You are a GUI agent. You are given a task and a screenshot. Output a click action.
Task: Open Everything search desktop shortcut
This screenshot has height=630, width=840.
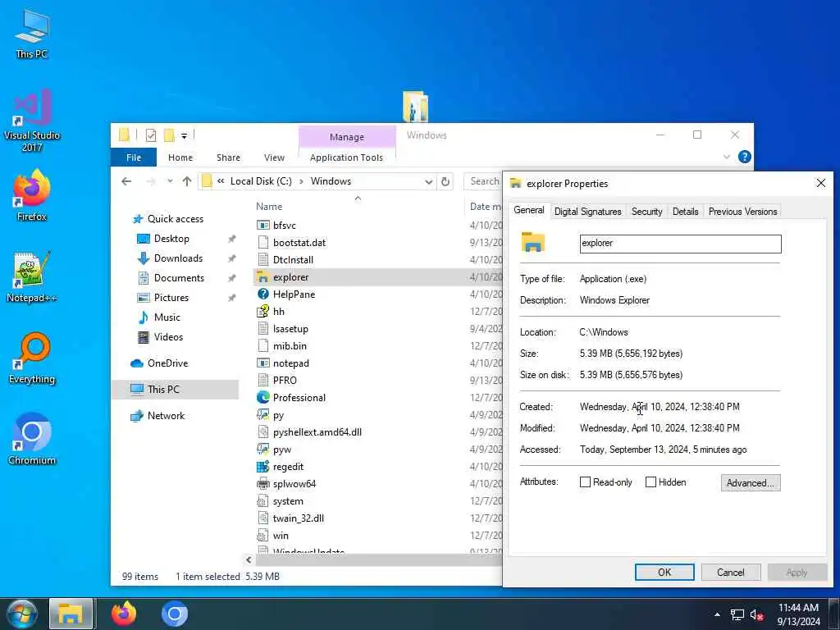(x=32, y=358)
